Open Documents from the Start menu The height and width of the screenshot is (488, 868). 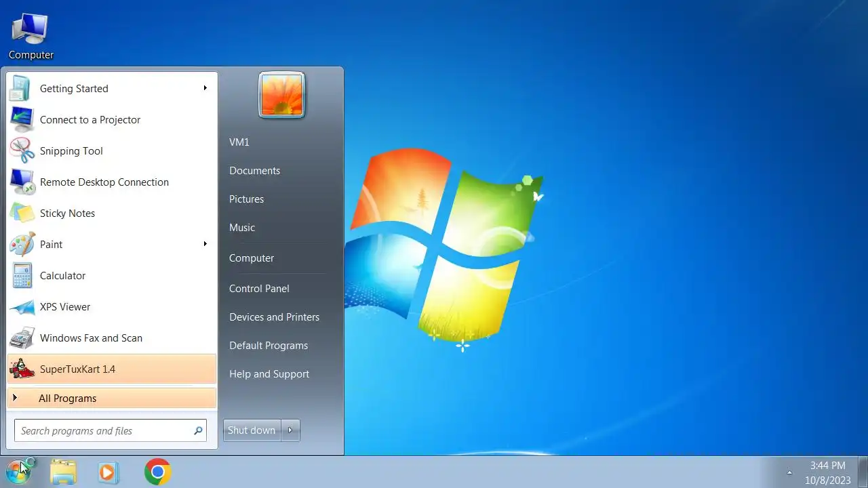[x=254, y=170]
